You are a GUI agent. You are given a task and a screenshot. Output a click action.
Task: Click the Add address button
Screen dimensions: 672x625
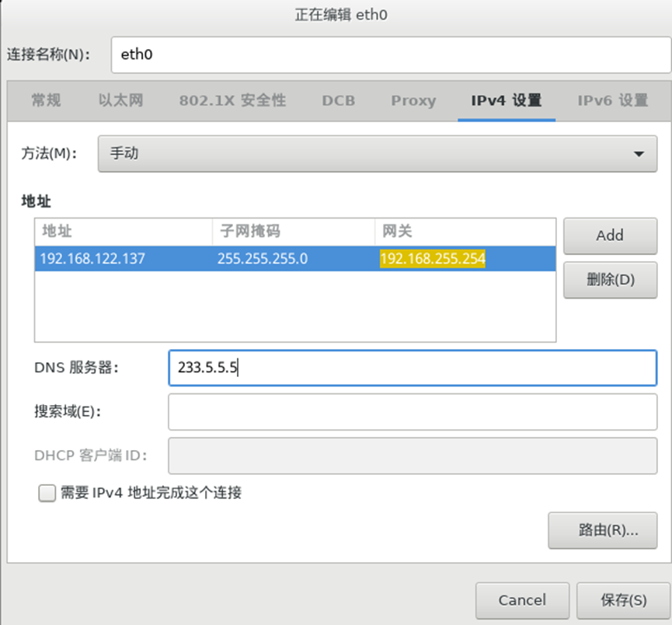tap(610, 236)
